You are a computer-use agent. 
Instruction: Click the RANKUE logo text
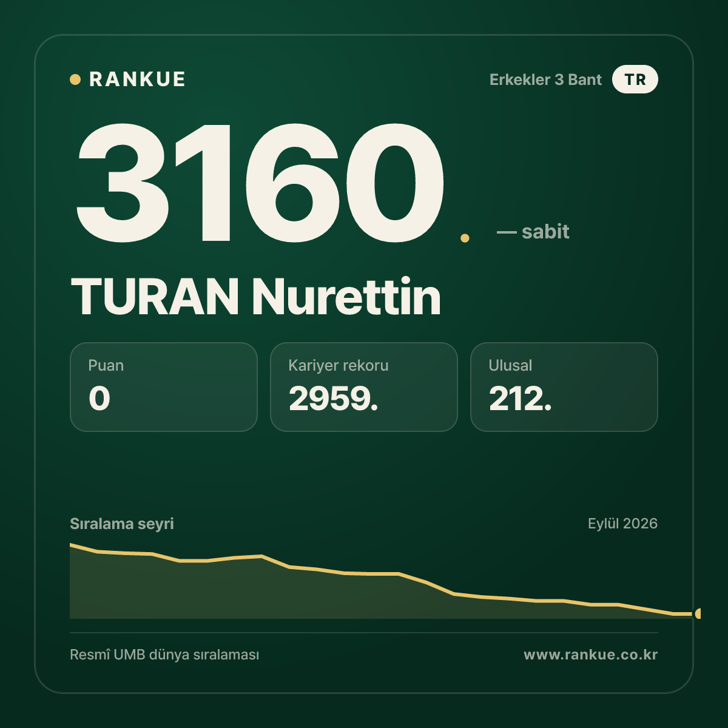pyautogui.click(x=137, y=79)
